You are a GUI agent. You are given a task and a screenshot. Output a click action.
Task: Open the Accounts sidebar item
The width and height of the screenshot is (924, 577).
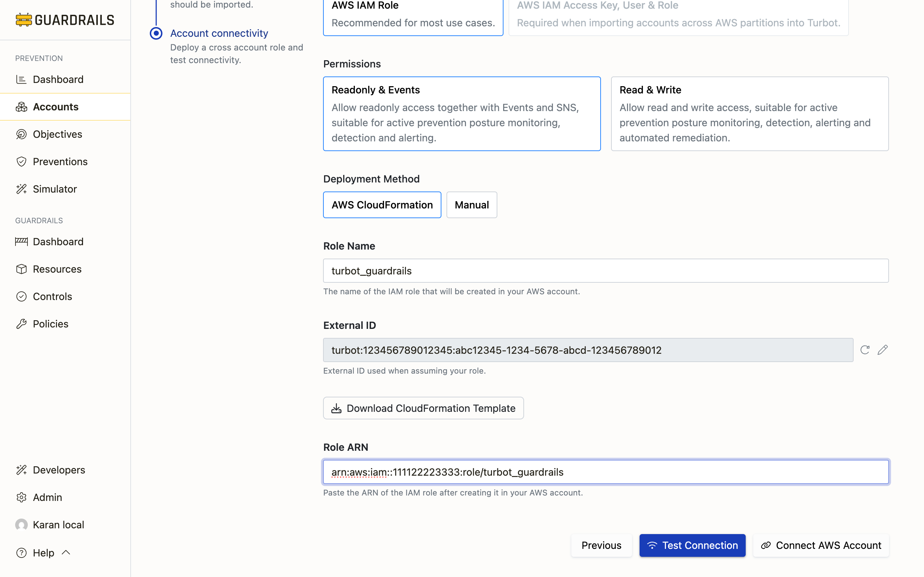(x=55, y=107)
